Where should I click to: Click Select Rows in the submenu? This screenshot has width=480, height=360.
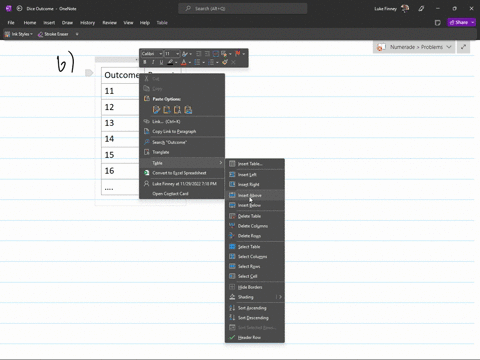pos(255,266)
